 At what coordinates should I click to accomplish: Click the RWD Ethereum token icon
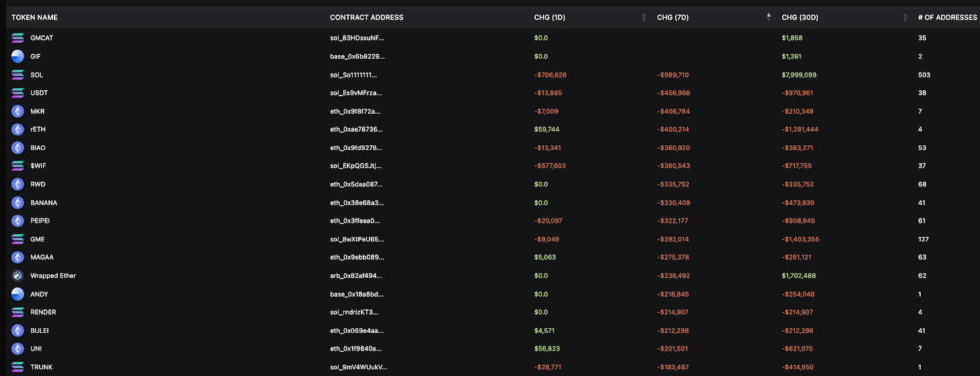17,184
